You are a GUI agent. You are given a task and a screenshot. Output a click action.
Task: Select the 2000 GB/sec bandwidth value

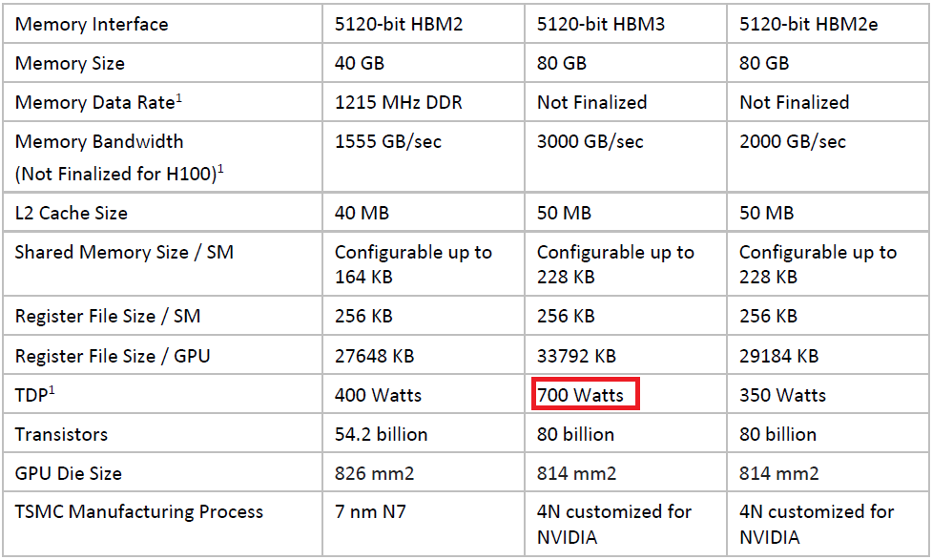[x=793, y=141]
